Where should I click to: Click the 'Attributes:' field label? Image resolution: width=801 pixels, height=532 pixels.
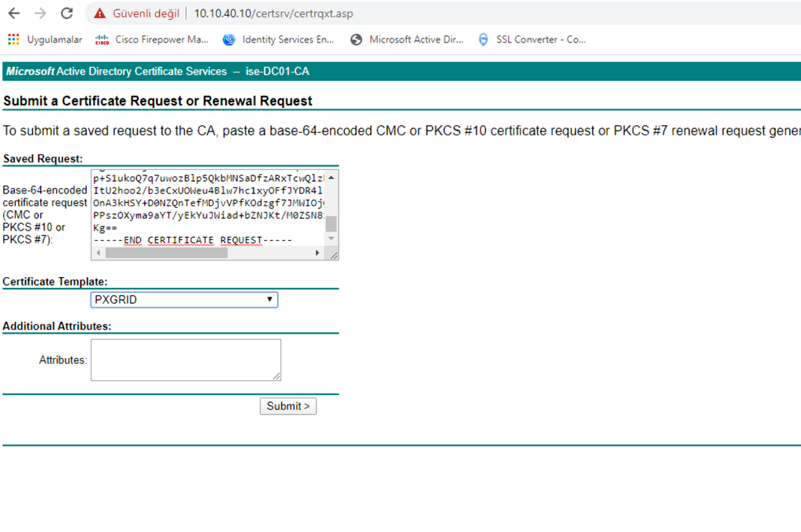(63, 360)
